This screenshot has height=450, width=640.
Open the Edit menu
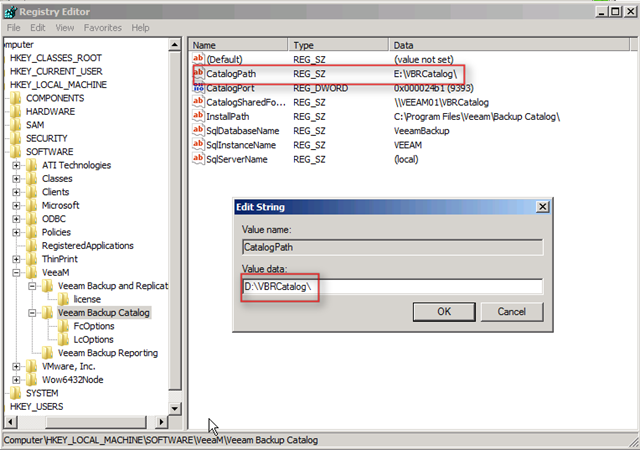point(37,28)
